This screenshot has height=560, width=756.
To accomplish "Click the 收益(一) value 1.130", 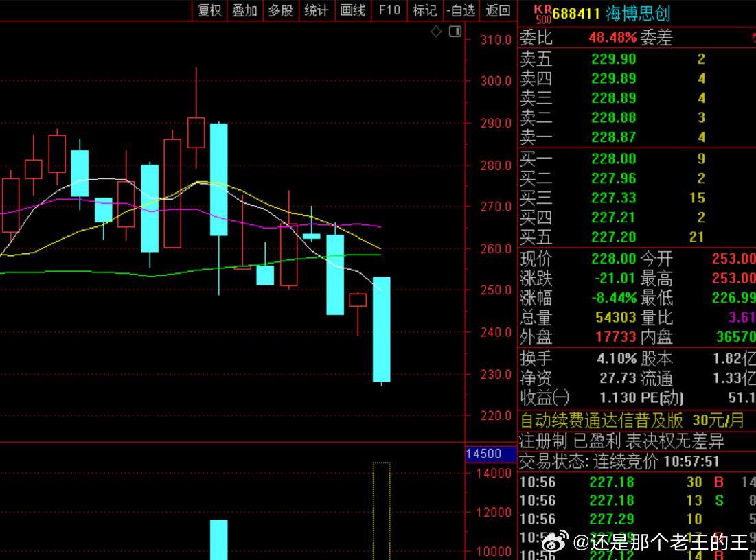I will pyautogui.click(x=617, y=397).
